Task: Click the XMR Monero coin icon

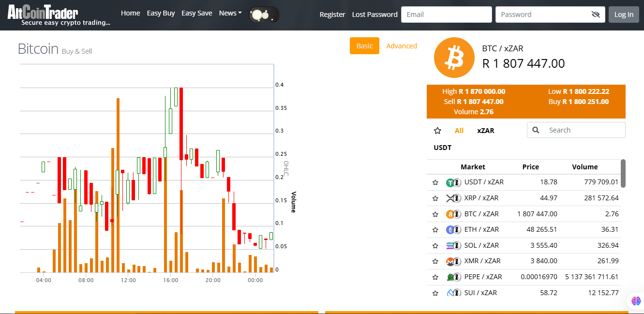Action: point(450,261)
